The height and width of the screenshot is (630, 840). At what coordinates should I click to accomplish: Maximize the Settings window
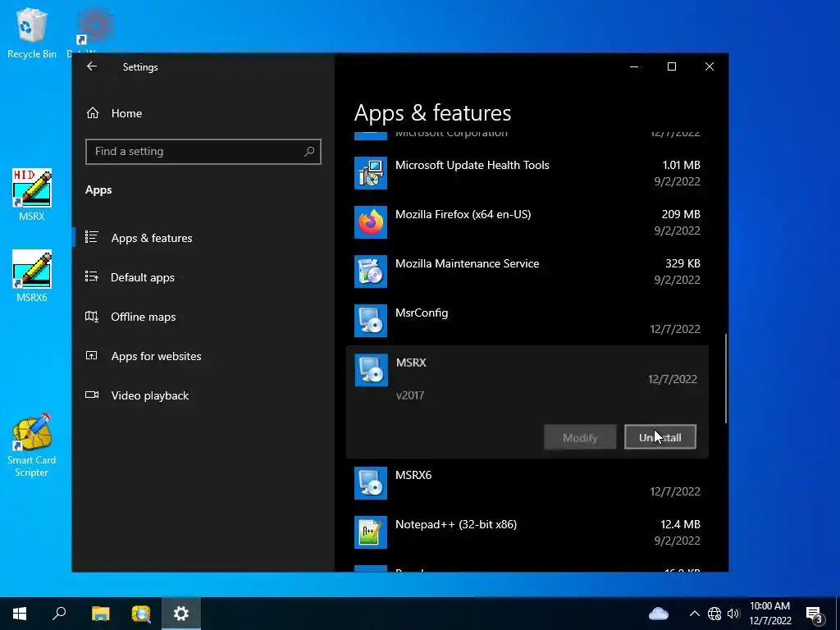click(672, 66)
